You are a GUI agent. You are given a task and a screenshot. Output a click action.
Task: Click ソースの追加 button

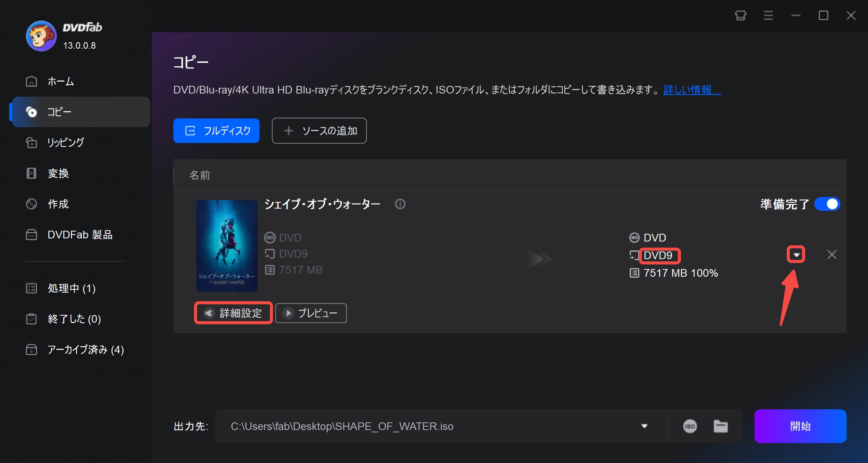pos(319,131)
